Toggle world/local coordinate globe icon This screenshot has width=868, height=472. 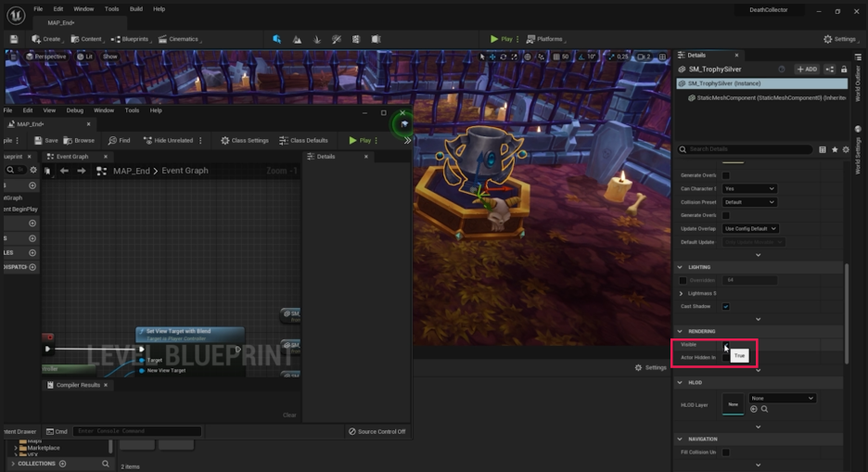pyautogui.click(x=528, y=57)
